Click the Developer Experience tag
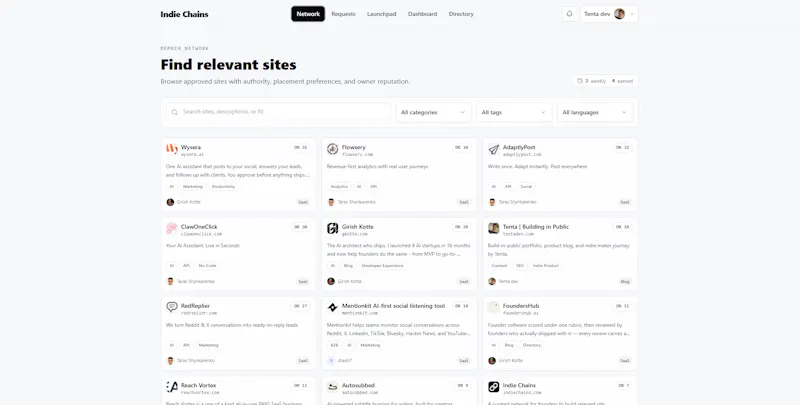Screen dimensions: 800x405 click(x=382, y=266)
